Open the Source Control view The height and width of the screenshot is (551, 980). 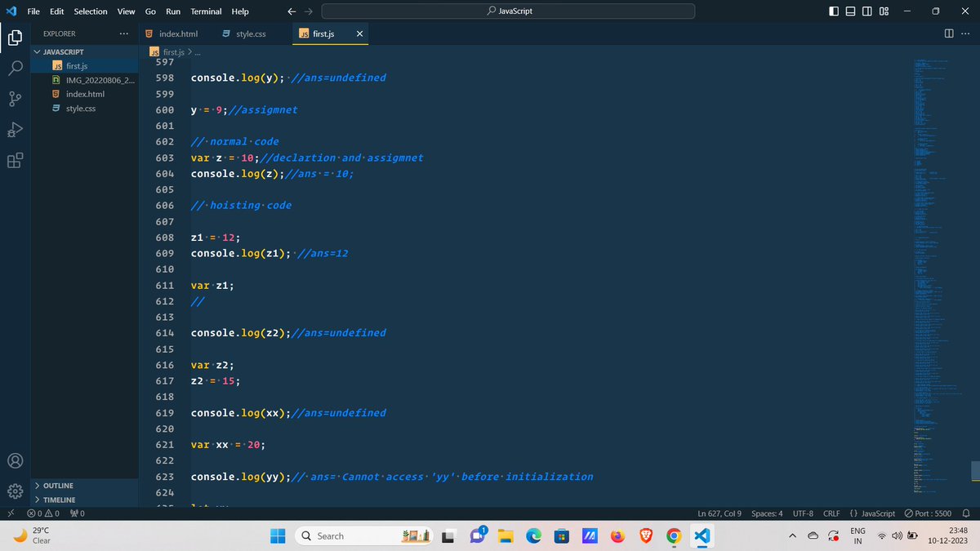15,99
